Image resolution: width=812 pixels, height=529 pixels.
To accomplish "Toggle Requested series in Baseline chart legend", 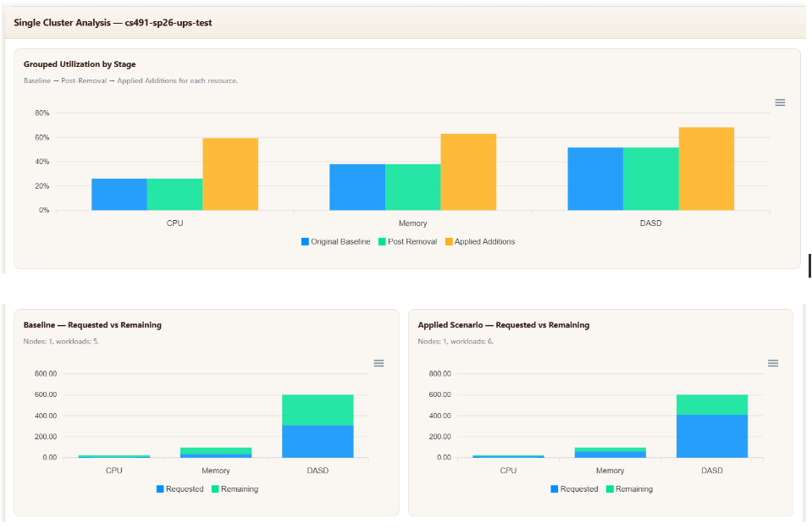I will click(180, 489).
